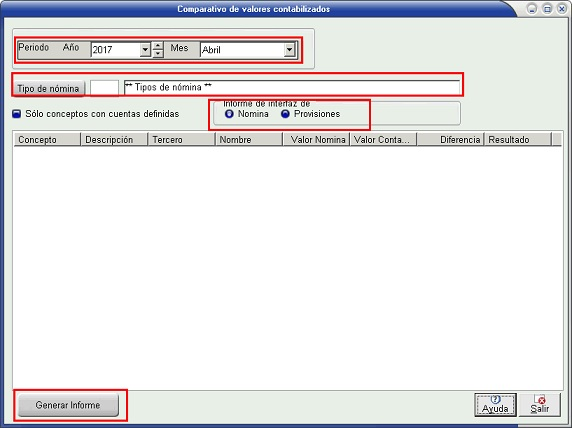The width and height of the screenshot is (572, 428).
Task: Select the Provisiones radio option
Action: point(285,114)
